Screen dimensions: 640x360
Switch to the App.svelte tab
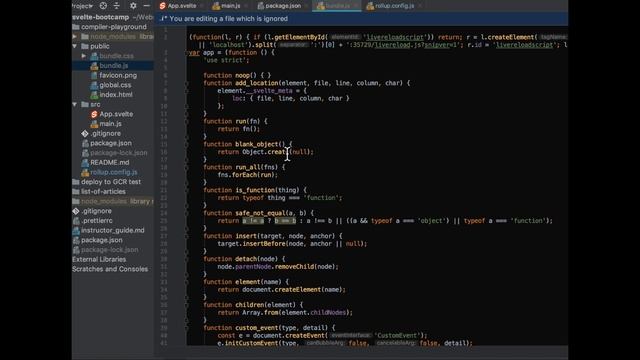coord(182,6)
